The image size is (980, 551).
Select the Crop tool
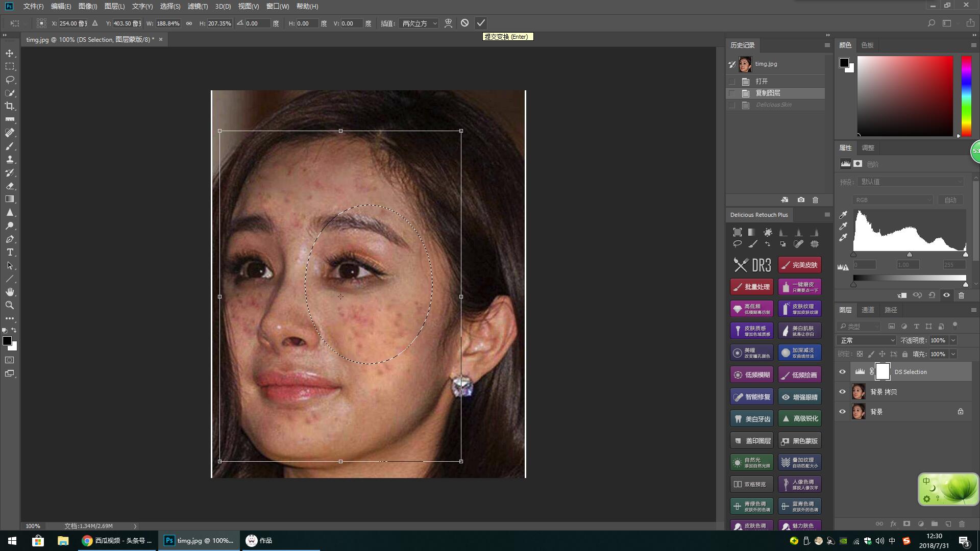(10, 106)
